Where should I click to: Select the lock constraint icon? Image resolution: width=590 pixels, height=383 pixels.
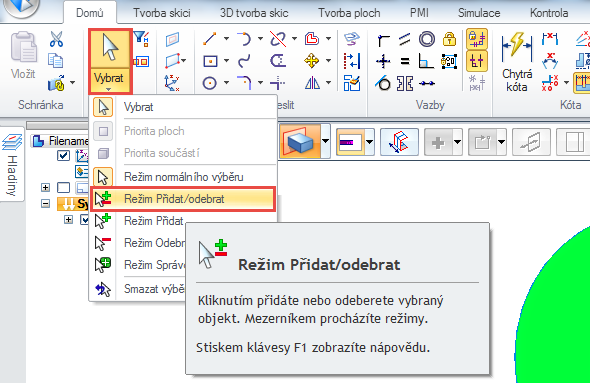[449, 39]
